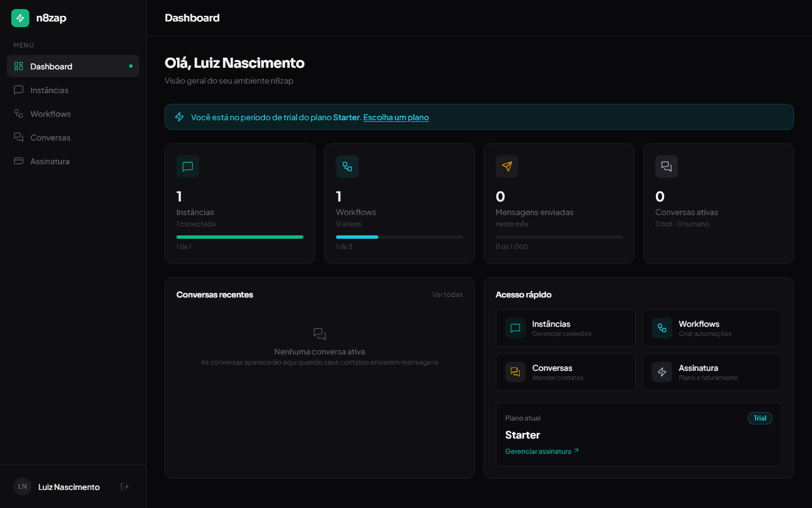The height and width of the screenshot is (508, 812).
Task: Click the Assinatura lightning icon in Acesso rápido
Action: click(661, 372)
